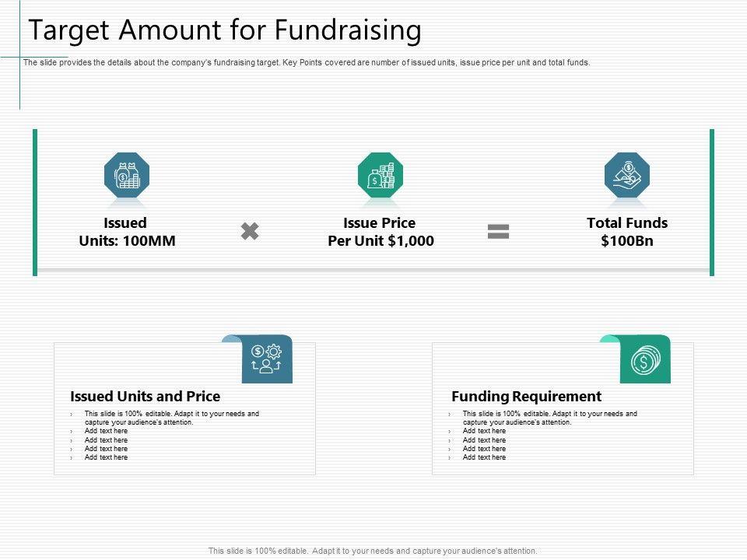Click the Issued Units and Price heading

[x=146, y=397]
